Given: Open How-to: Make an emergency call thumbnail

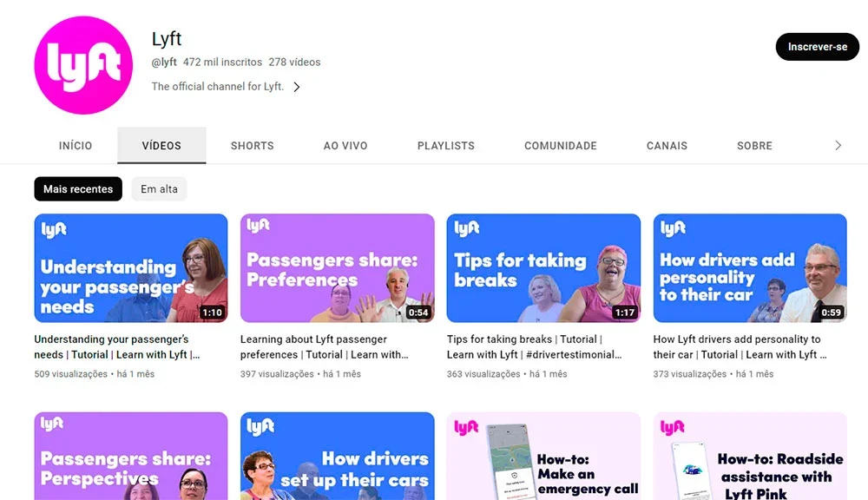Looking at the screenshot, I should [x=543, y=456].
